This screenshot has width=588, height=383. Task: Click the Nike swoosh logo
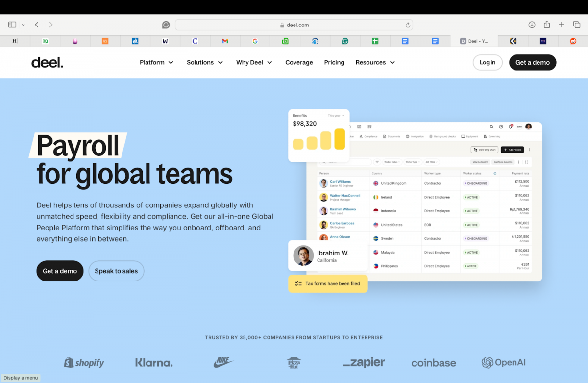223,363
